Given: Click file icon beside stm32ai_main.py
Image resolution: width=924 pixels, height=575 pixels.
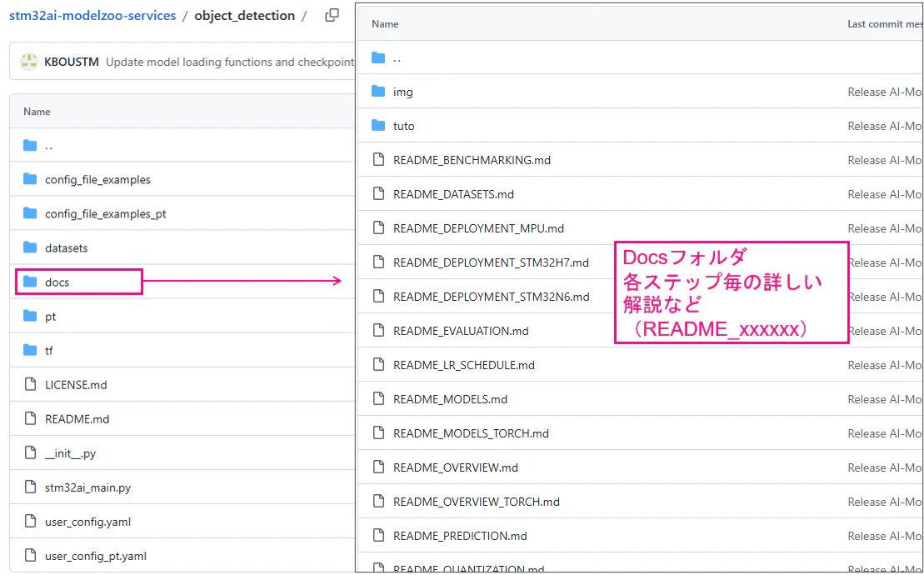Looking at the screenshot, I should point(30,487).
